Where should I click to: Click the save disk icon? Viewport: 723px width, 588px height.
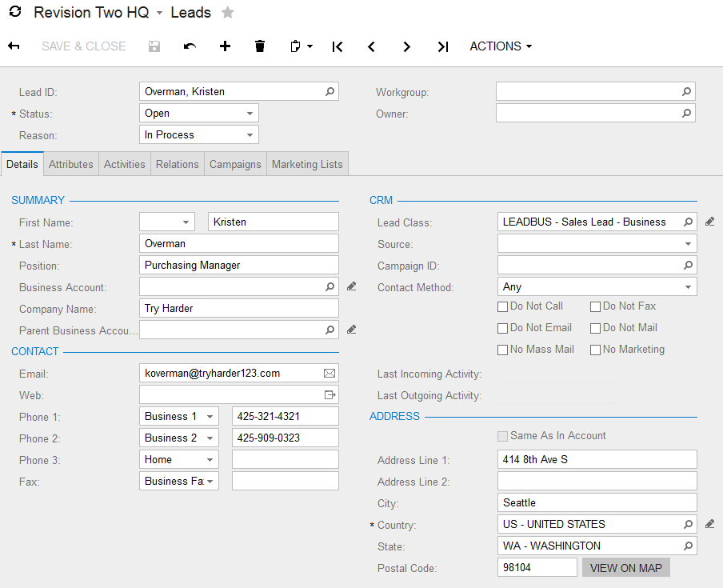(x=154, y=46)
